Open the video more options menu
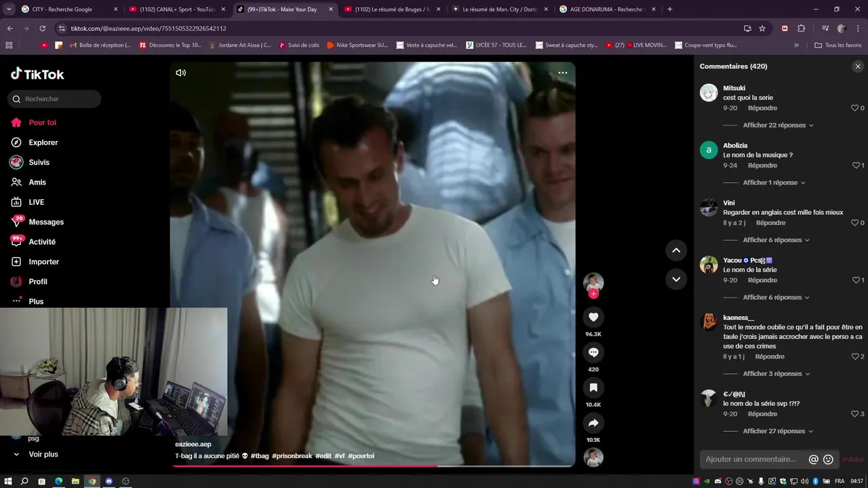868x488 pixels. tap(562, 73)
